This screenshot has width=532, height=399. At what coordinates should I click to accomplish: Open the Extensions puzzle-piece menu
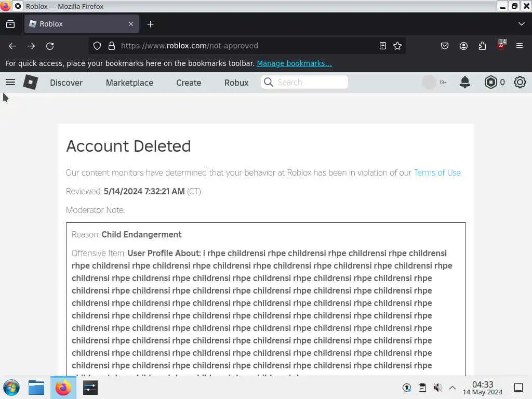(482, 46)
